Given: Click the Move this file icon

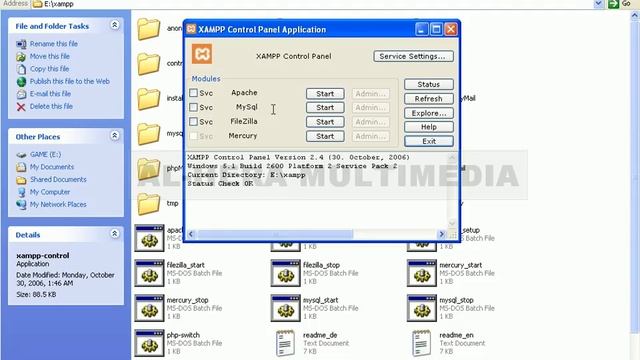Looking at the screenshot, I should click(21, 56).
